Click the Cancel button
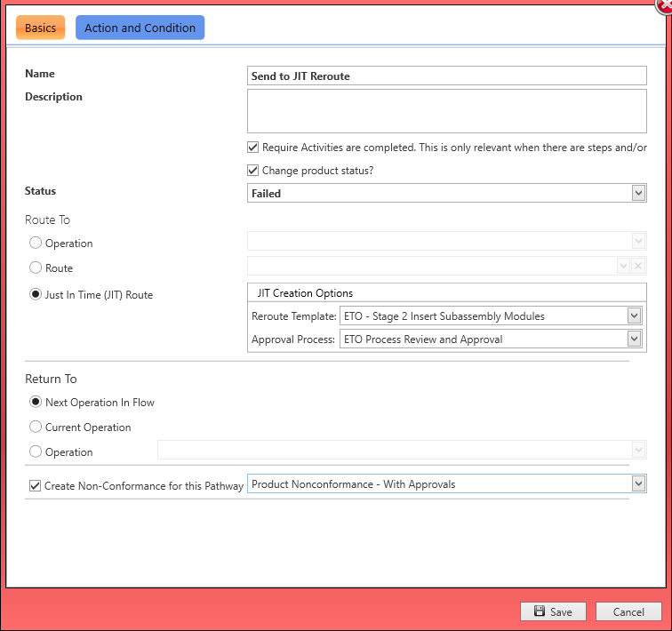 tap(628, 611)
